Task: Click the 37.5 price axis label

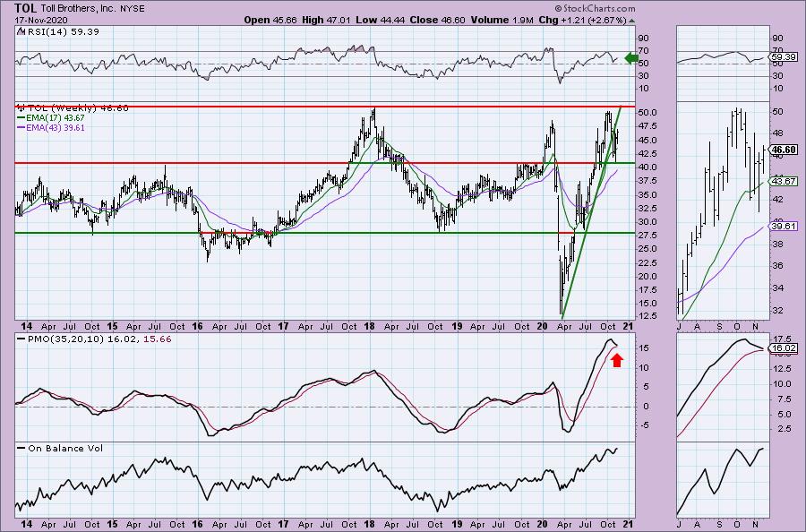Action: 647,181
